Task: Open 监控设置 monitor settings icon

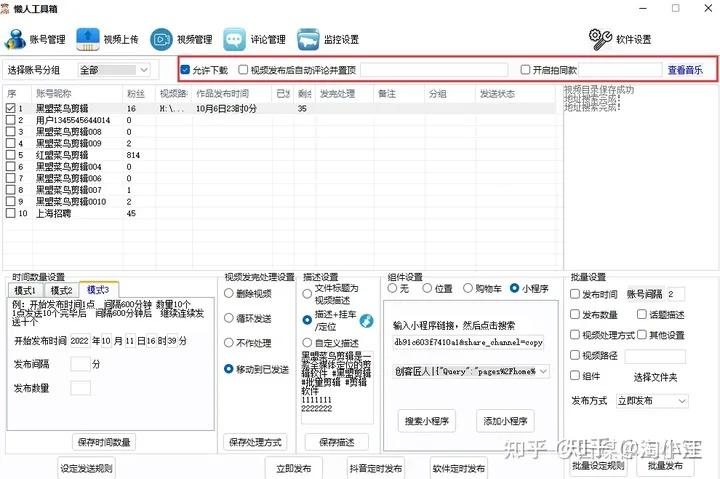Action: click(308, 39)
